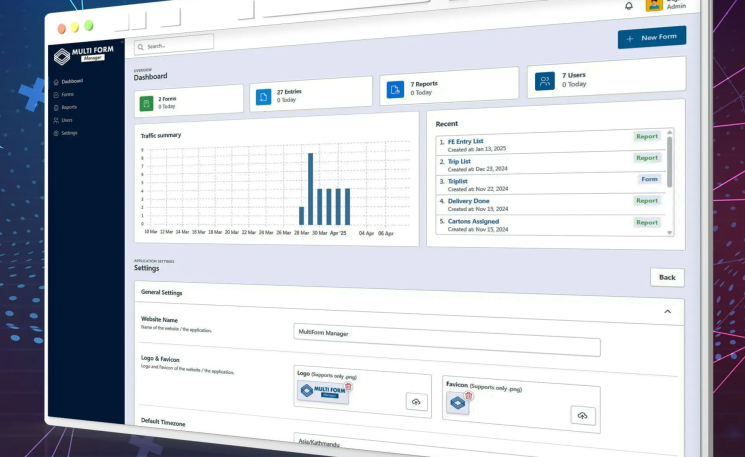
Task: Upload a new Logo file
Action: pos(416,402)
